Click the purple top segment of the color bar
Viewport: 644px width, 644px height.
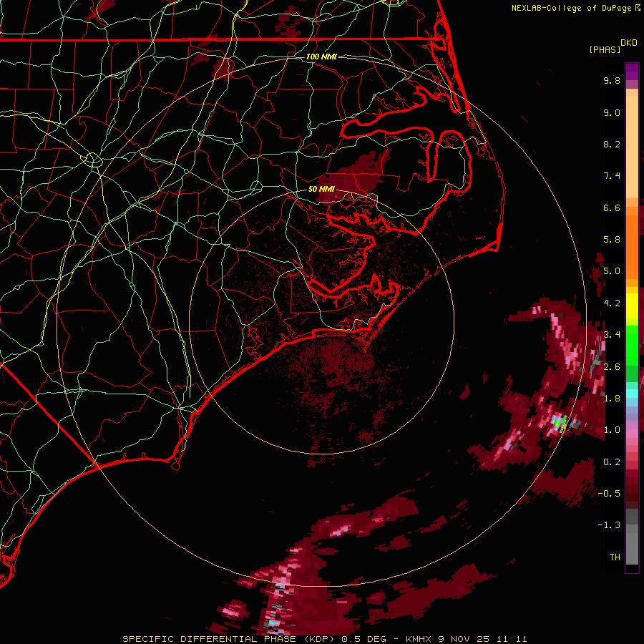[x=632, y=72]
